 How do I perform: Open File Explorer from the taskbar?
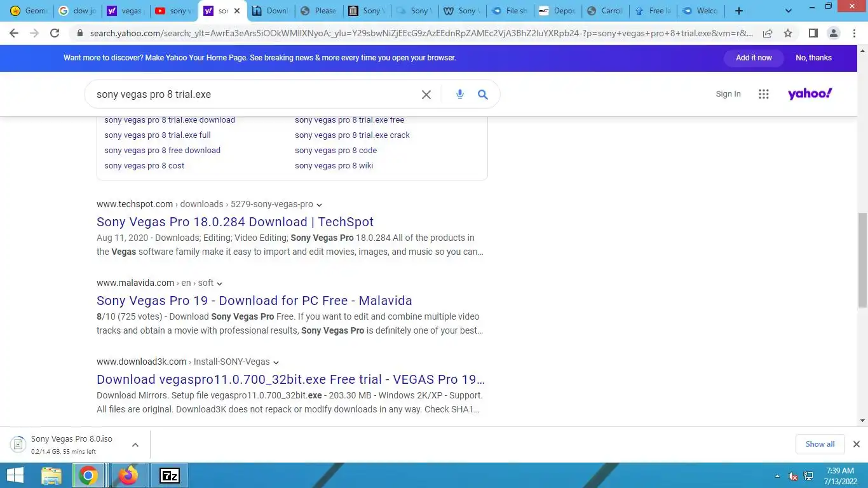(x=51, y=475)
